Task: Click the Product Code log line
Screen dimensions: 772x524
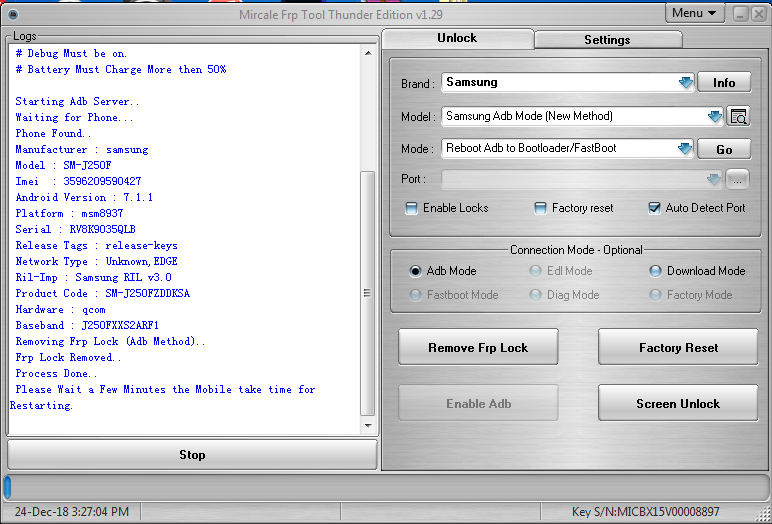Action: click(102, 294)
